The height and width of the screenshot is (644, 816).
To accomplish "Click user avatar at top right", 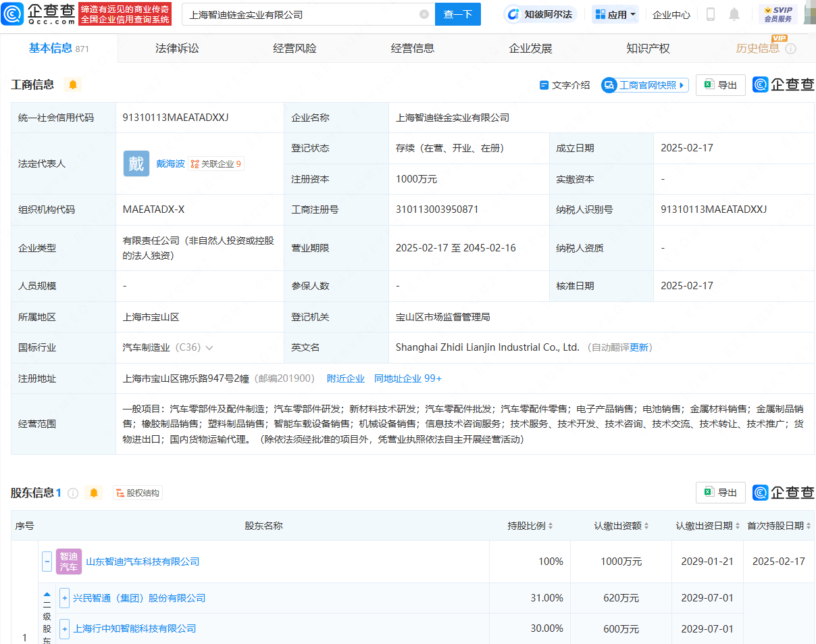I will [x=810, y=14].
